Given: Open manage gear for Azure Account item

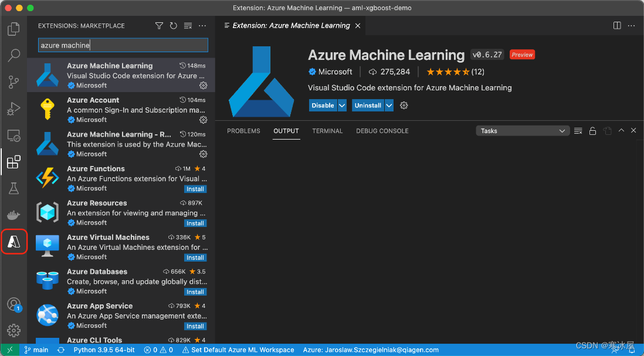Looking at the screenshot, I should pyautogui.click(x=204, y=120).
